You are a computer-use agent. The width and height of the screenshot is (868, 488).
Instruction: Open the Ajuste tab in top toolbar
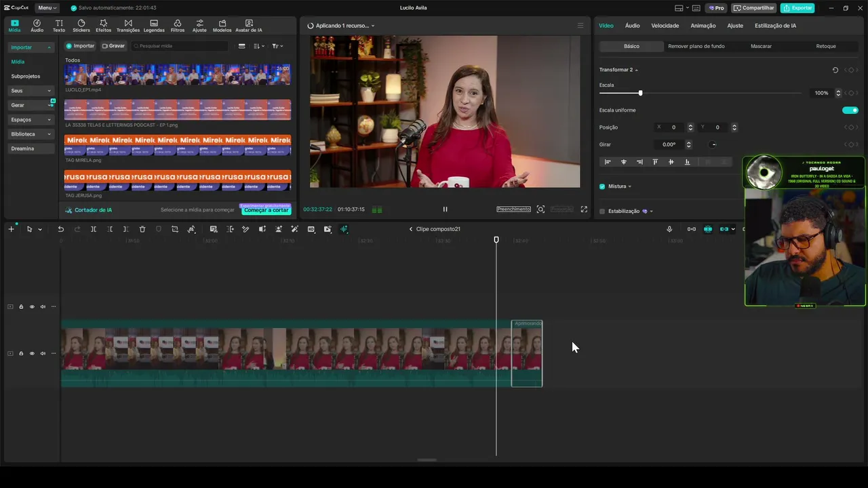[199, 26]
